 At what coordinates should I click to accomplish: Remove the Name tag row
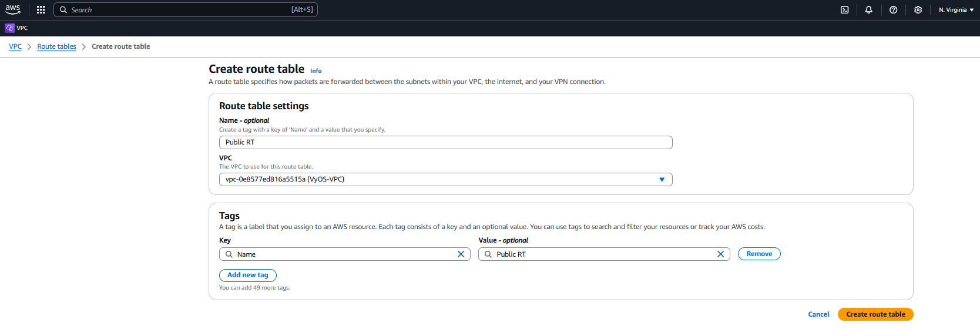[x=759, y=254]
